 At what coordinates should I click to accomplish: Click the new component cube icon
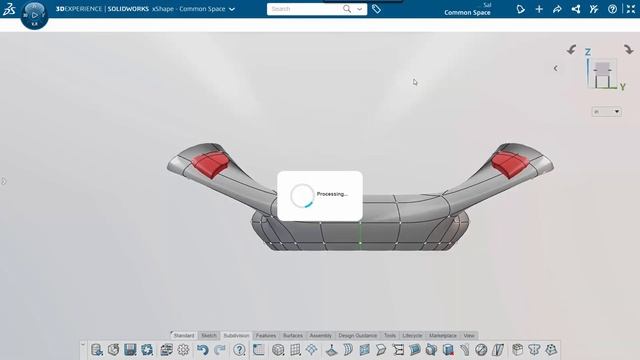tap(113, 350)
